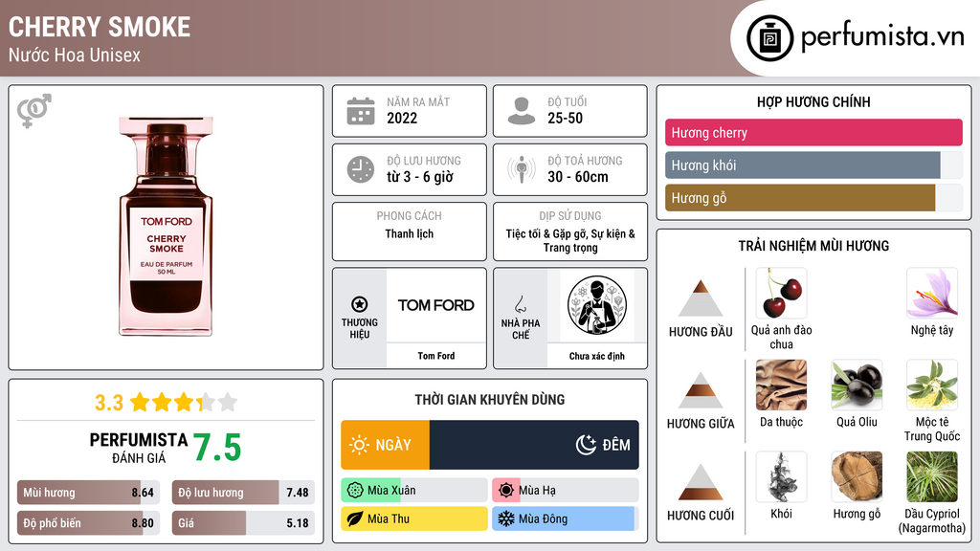Click the moon icon in Đêm bar
980x551 pixels.
point(586,445)
